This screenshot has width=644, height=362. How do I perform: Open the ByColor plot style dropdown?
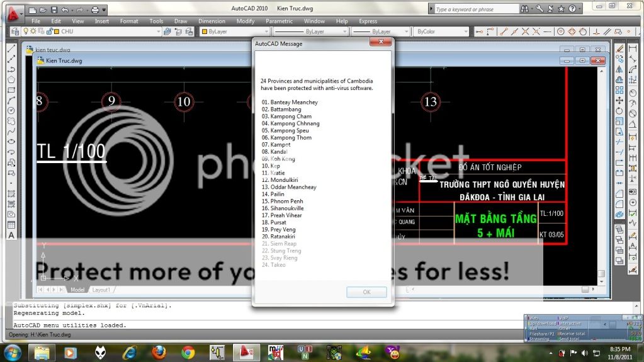[x=465, y=31]
